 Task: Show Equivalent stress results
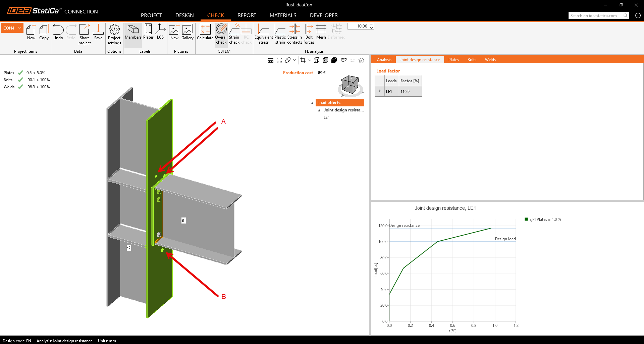[x=264, y=34]
